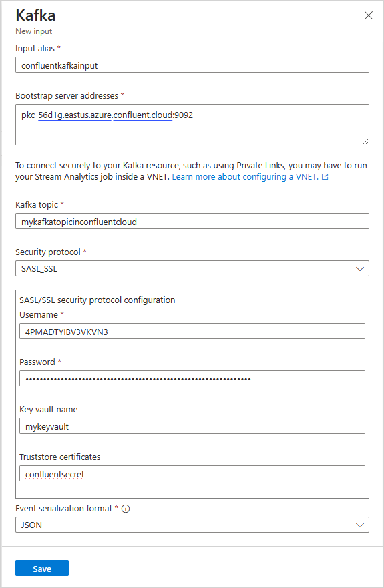Select the Truststore certificates field
This screenshot has width=384, height=588.
click(192, 474)
